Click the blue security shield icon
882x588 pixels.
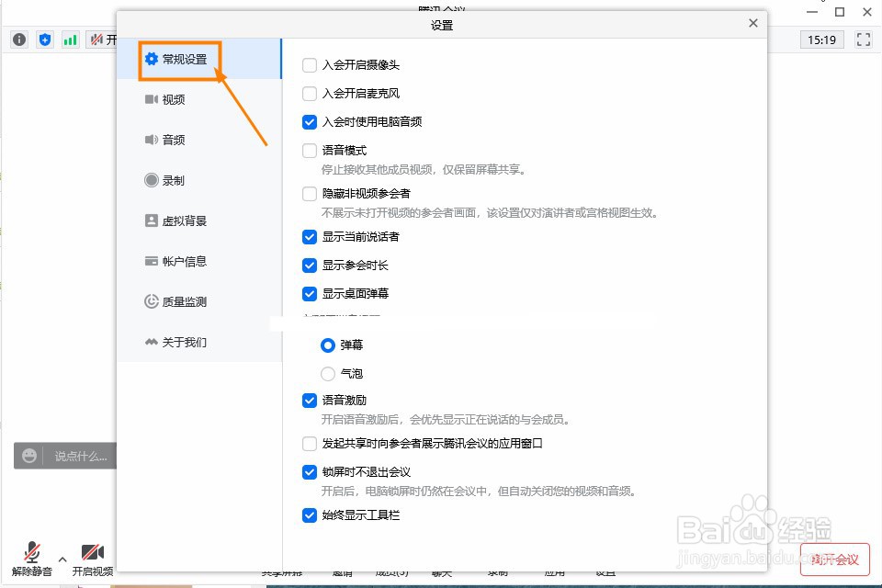(x=44, y=40)
